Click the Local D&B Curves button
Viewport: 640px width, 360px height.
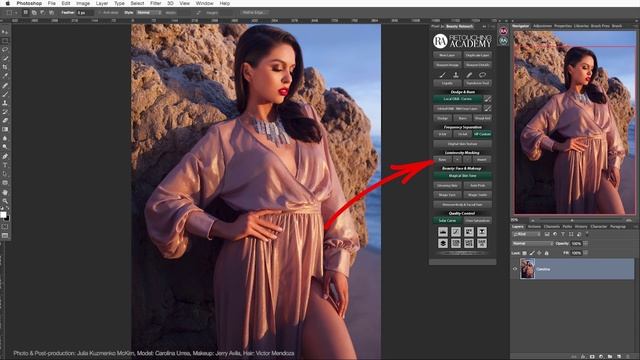coord(458,99)
